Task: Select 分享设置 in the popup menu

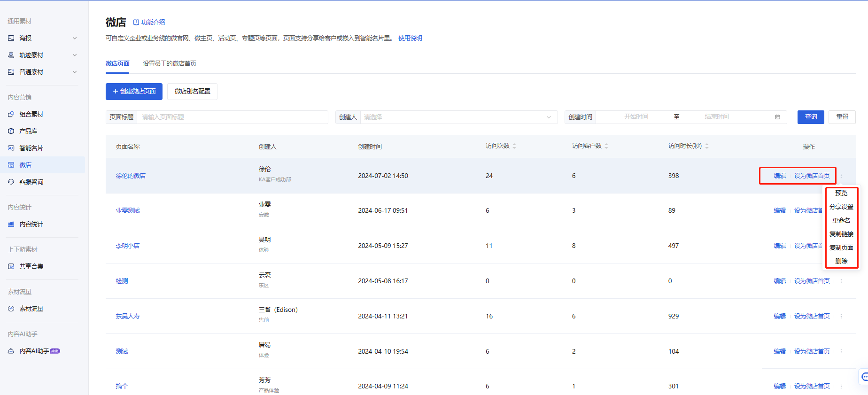Action: (x=841, y=207)
